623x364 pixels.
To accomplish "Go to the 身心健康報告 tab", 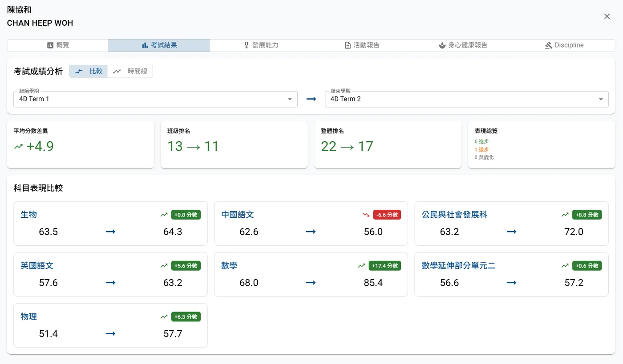I will tap(463, 45).
